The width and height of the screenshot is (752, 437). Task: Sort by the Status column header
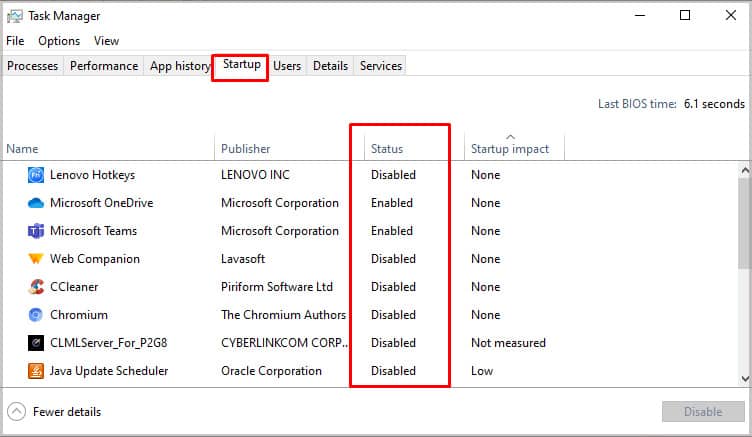tap(387, 149)
